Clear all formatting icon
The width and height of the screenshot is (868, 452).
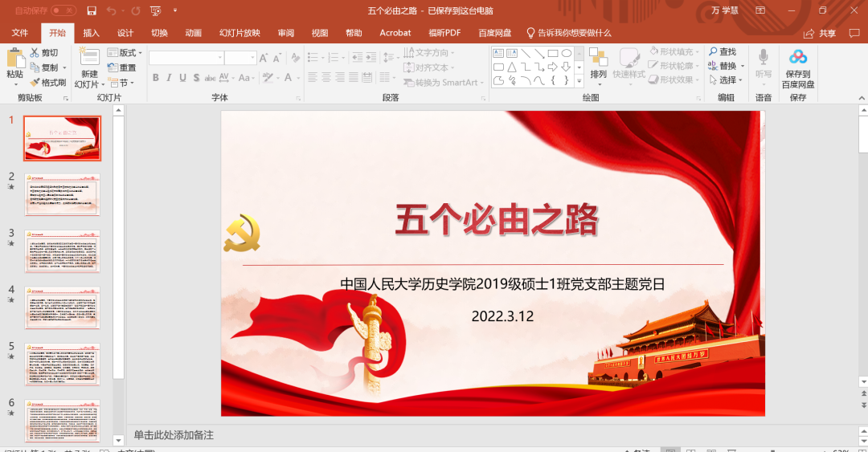[295, 58]
